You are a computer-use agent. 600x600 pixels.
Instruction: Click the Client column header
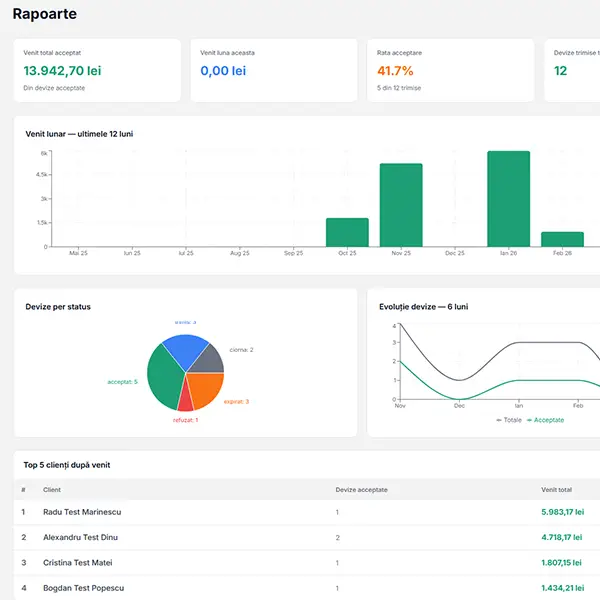[x=52, y=490]
